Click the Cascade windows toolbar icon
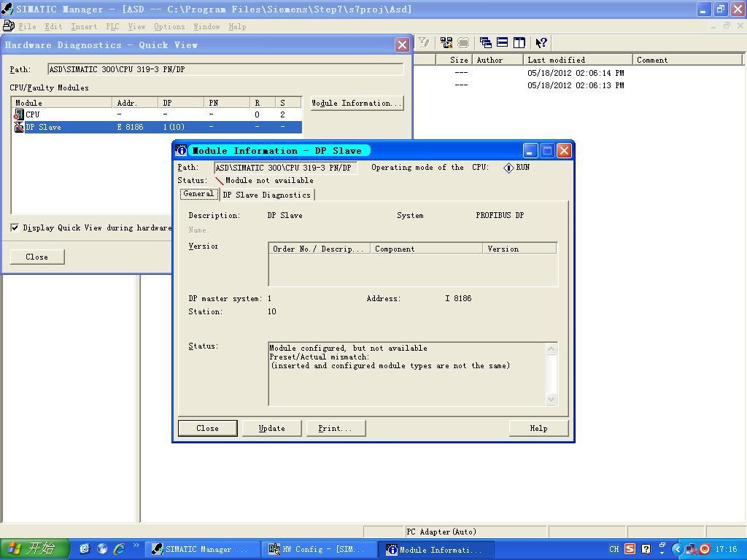Image resolution: width=747 pixels, height=560 pixels. (x=485, y=43)
